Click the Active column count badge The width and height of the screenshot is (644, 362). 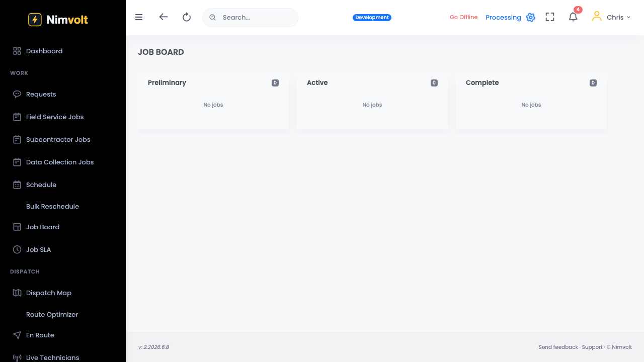click(434, 83)
